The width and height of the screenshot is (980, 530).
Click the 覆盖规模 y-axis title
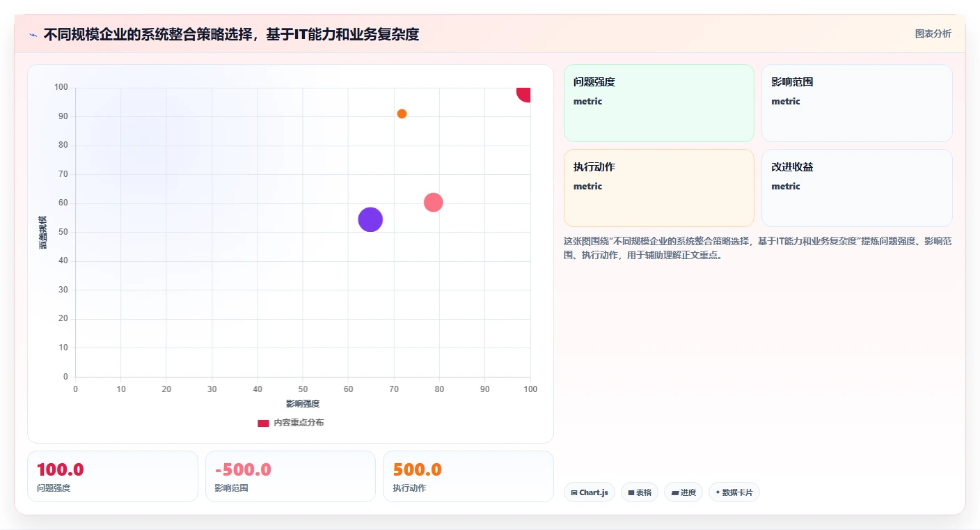pyautogui.click(x=43, y=233)
